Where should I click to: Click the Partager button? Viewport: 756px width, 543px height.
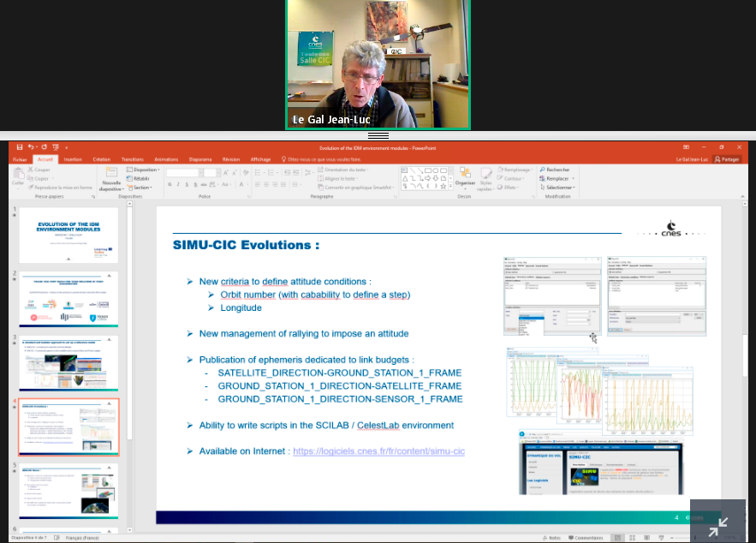click(x=728, y=159)
